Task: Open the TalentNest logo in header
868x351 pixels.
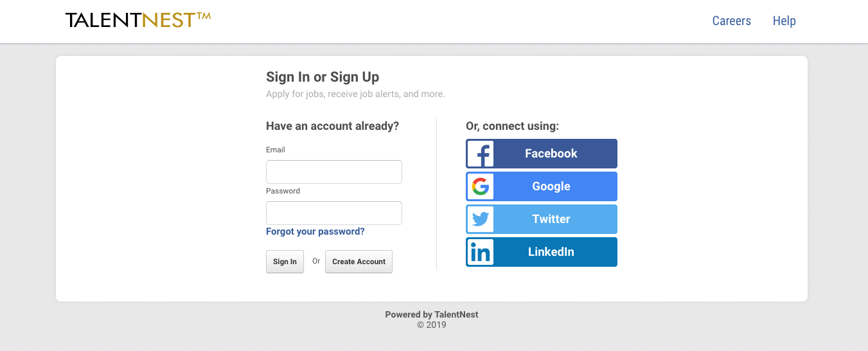Action: tap(138, 20)
